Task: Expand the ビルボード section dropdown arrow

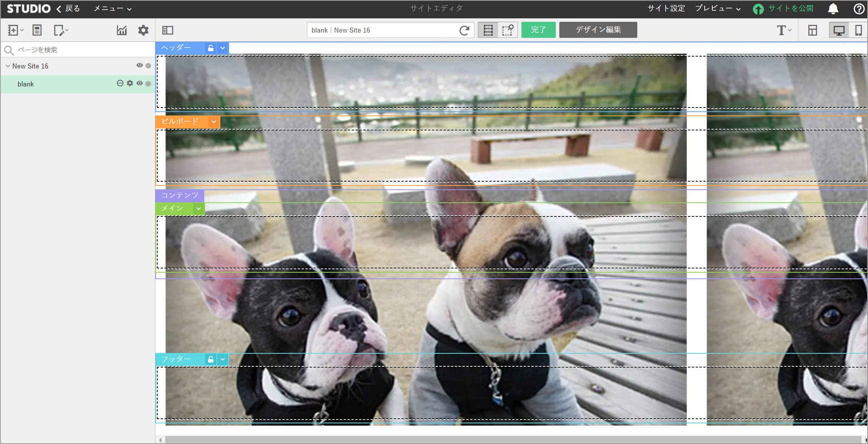Action: pos(214,122)
